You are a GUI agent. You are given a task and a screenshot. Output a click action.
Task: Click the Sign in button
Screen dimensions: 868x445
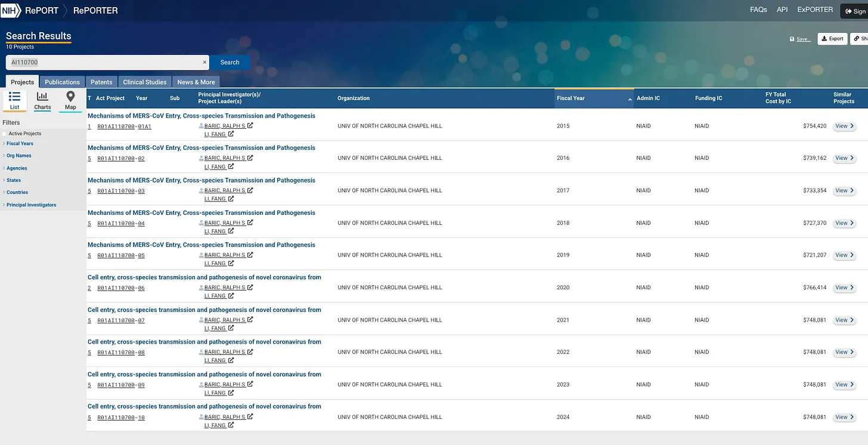click(x=855, y=11)
